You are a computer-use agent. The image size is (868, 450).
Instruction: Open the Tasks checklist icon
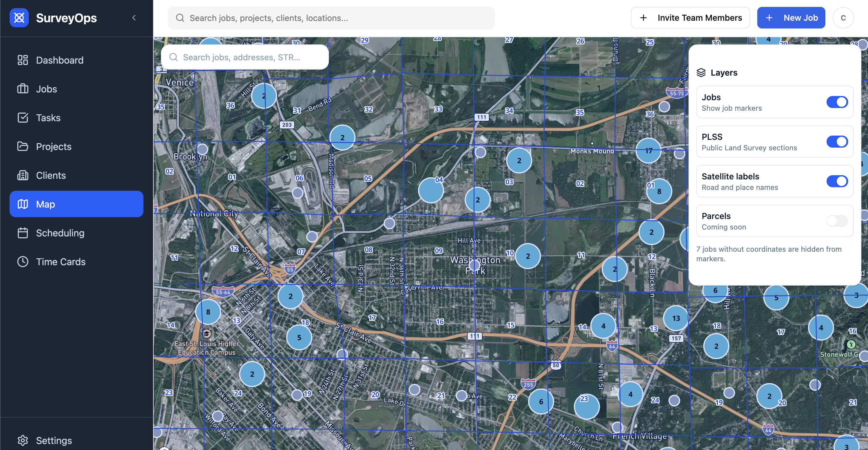(x=23, y=118)
